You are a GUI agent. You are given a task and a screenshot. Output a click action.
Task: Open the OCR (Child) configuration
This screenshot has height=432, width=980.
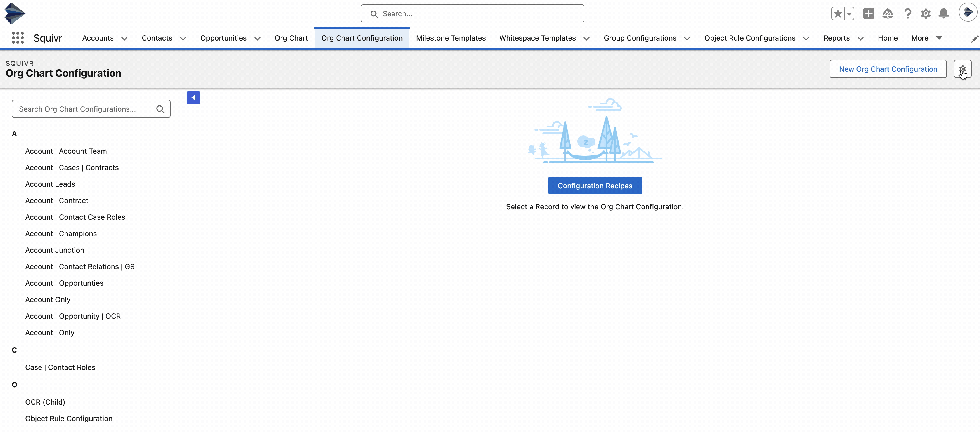tap(45, 402)
